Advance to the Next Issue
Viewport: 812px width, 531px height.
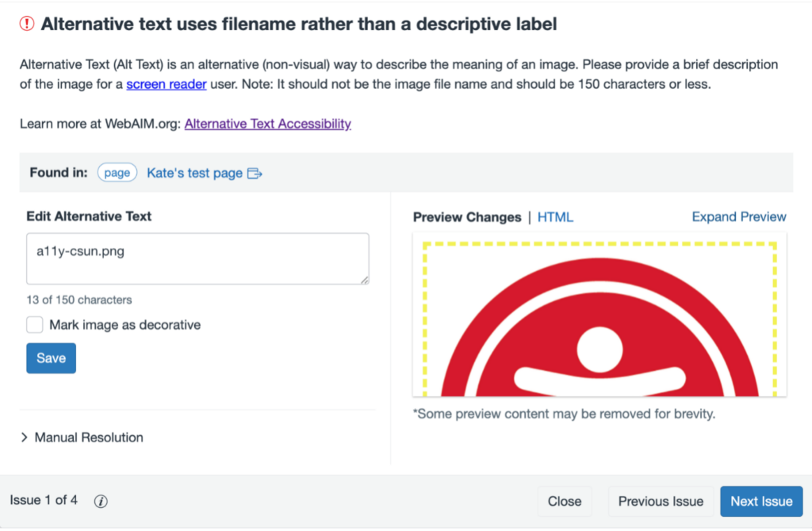[761, 501]
